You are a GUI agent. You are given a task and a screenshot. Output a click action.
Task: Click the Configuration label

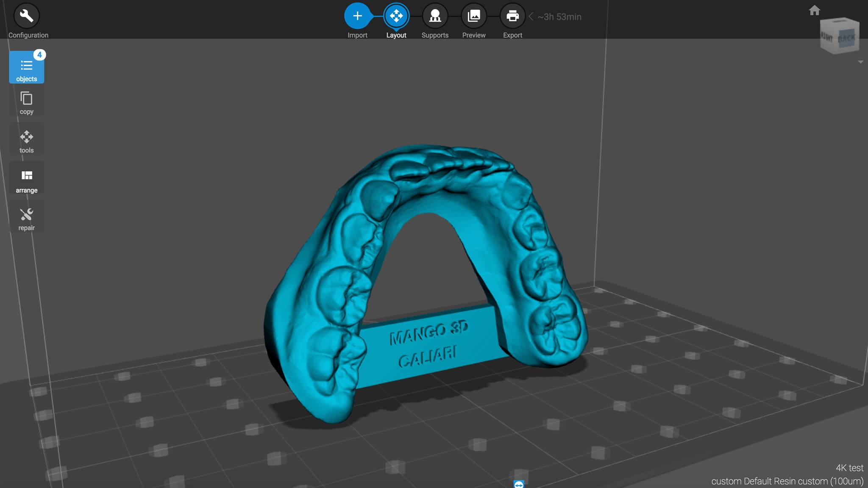(x=28, y=35)
